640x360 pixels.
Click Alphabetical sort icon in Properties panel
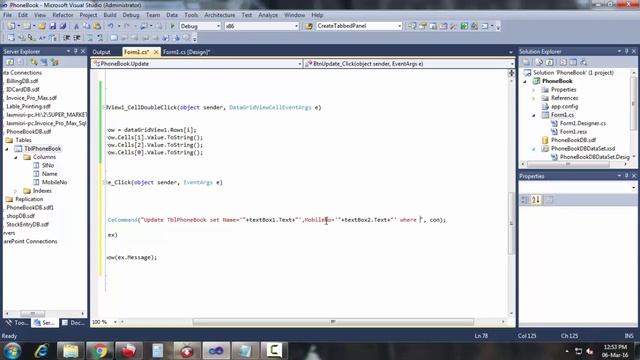pyautogui.click(x=536, y=200)
